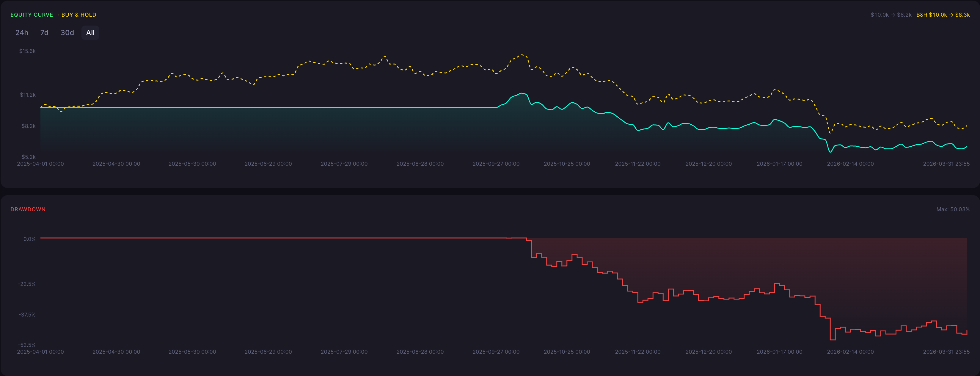Click equity chart date 2025-09-27 00:00

pos(496,164)
